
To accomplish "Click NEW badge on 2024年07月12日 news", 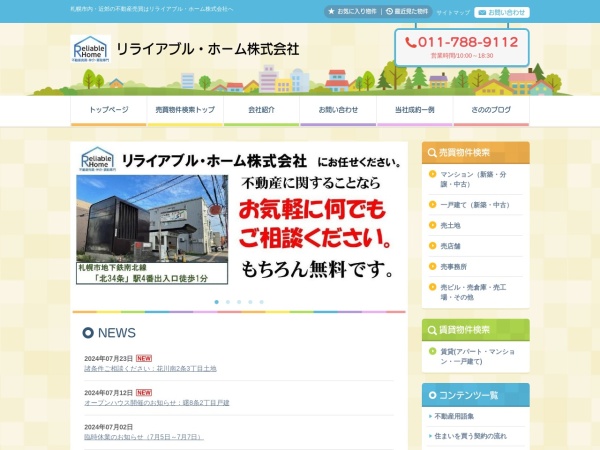I will tap(144, 393).
